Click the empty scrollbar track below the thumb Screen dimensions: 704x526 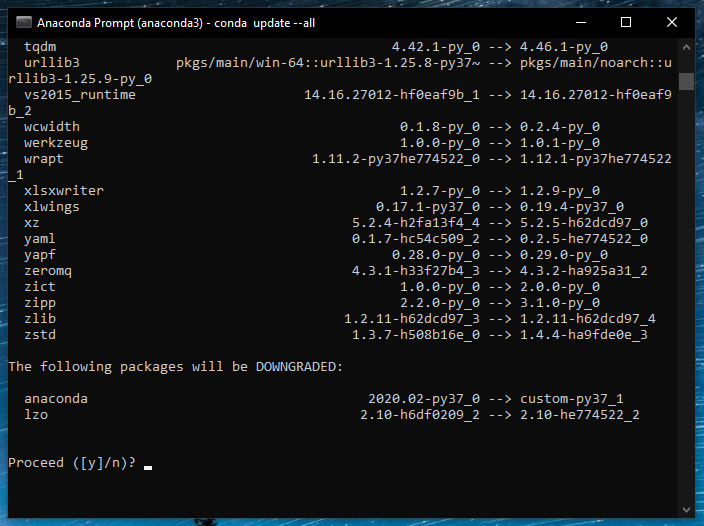pyautogui.click(x=686, y=300)
